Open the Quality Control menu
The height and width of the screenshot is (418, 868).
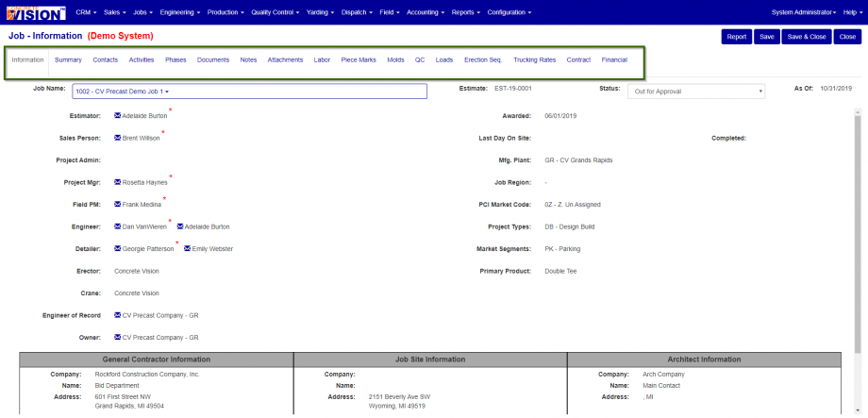pos(275,12)
